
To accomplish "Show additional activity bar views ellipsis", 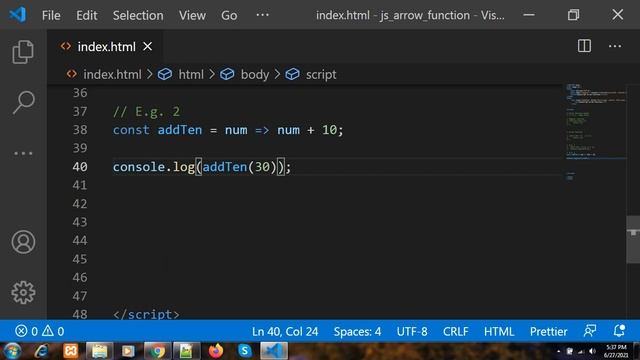I will pos(23,153).
